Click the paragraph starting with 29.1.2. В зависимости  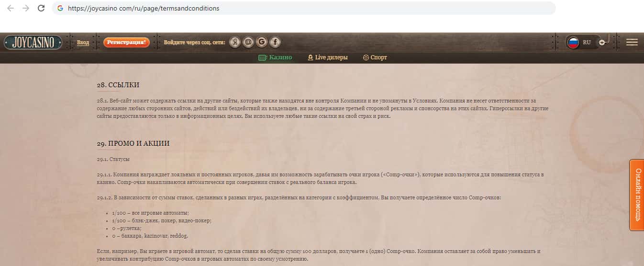tap(299, 197)
